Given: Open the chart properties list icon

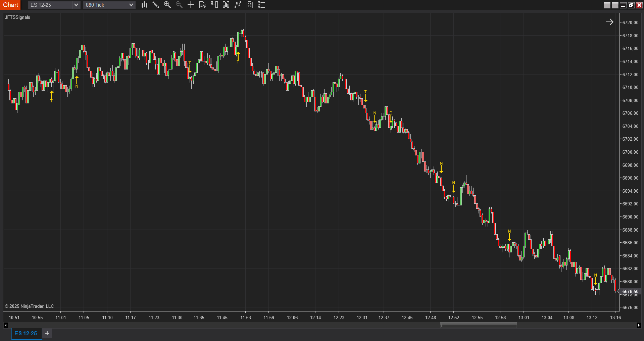Looking at the screenshot, I should (x=261, y=5).
